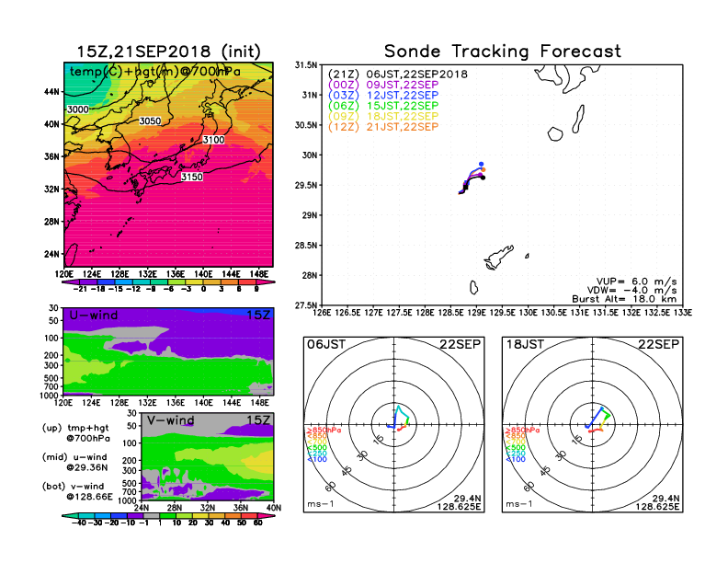The image size is (728, 563).
Task: Select legend entry "(12Z) 21JST,22SEP"
Action: tap(383, 127)
